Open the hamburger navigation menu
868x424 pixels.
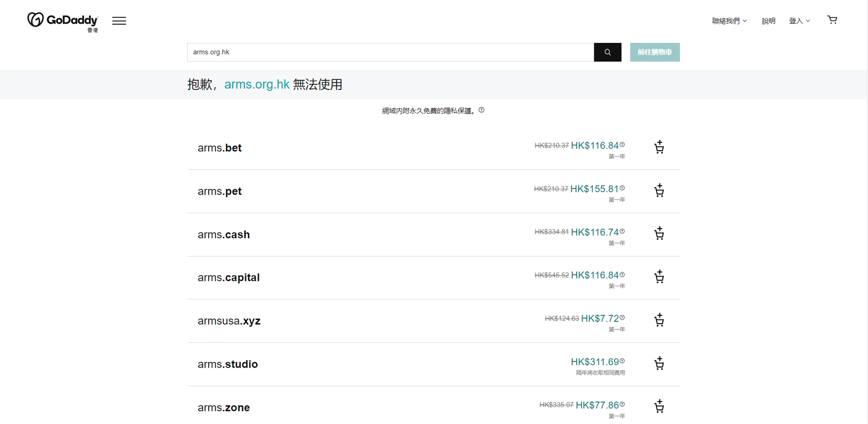point(119,21)
